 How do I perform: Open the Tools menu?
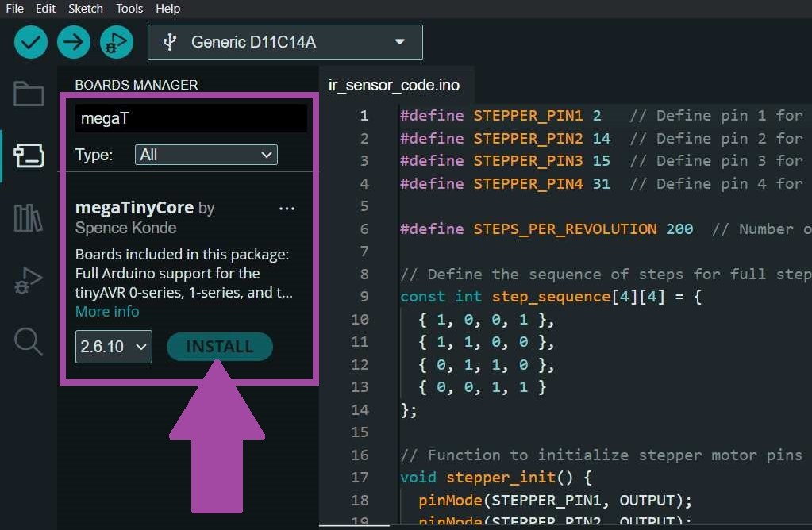tap(129, 9)
